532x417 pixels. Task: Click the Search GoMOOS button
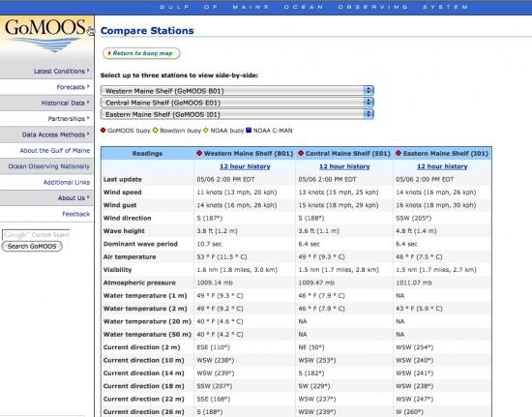[x=32, y=247]
